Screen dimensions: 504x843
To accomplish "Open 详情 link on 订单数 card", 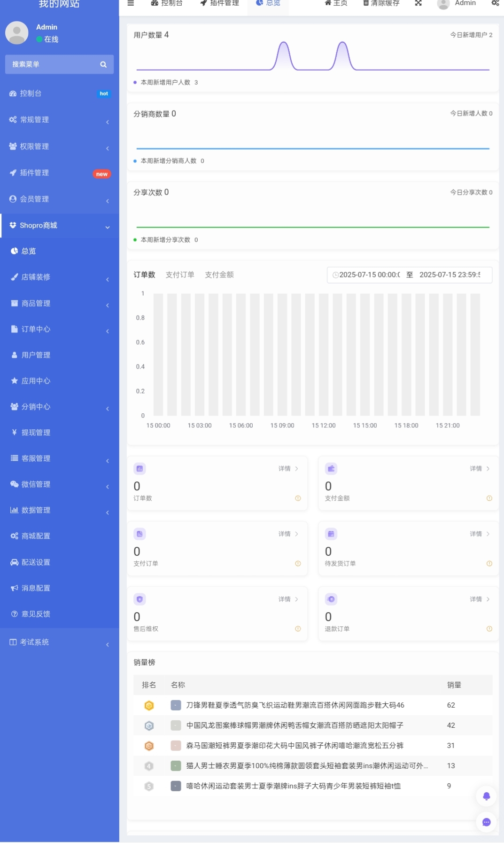I will point(288,469).
